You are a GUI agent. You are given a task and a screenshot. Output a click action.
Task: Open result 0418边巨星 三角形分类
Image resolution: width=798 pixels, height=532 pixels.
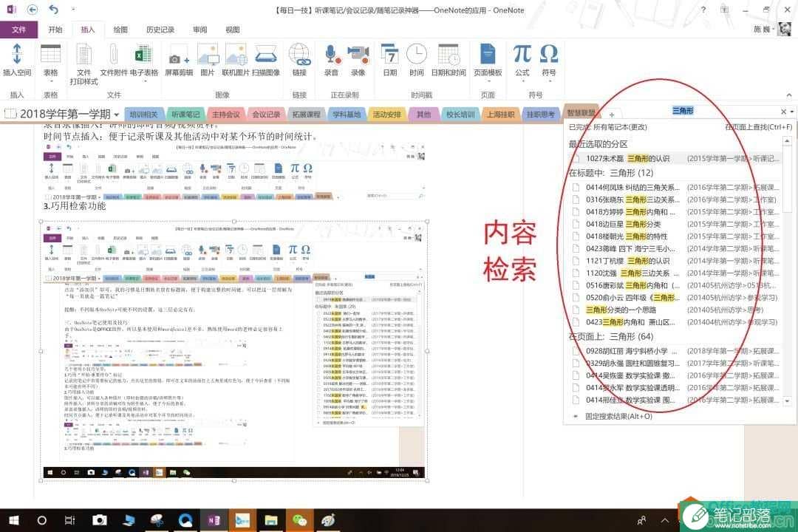pos(675,224)
